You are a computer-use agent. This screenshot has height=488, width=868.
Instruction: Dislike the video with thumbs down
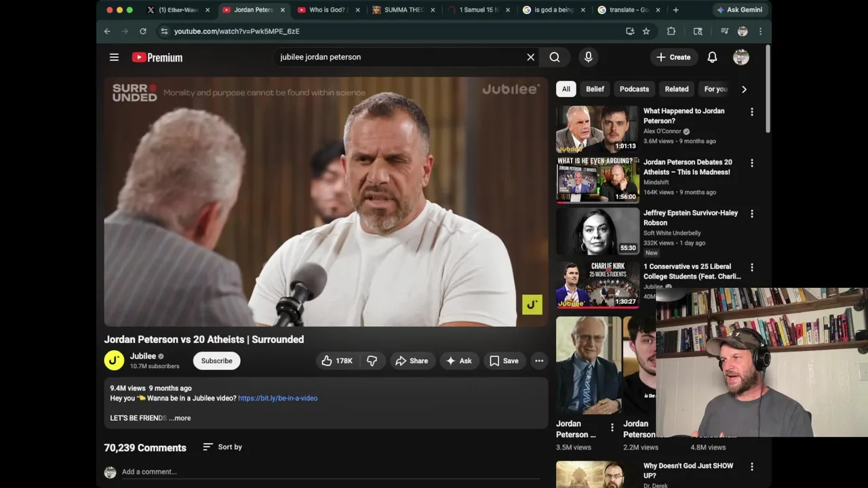point(372,361)
